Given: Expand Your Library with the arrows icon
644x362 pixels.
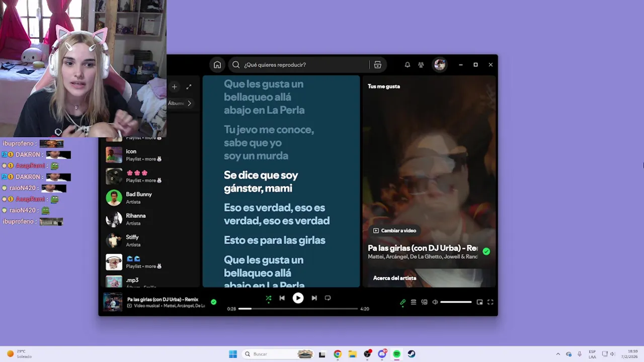Looking at the screenshot, I should (x=189, y=87).
